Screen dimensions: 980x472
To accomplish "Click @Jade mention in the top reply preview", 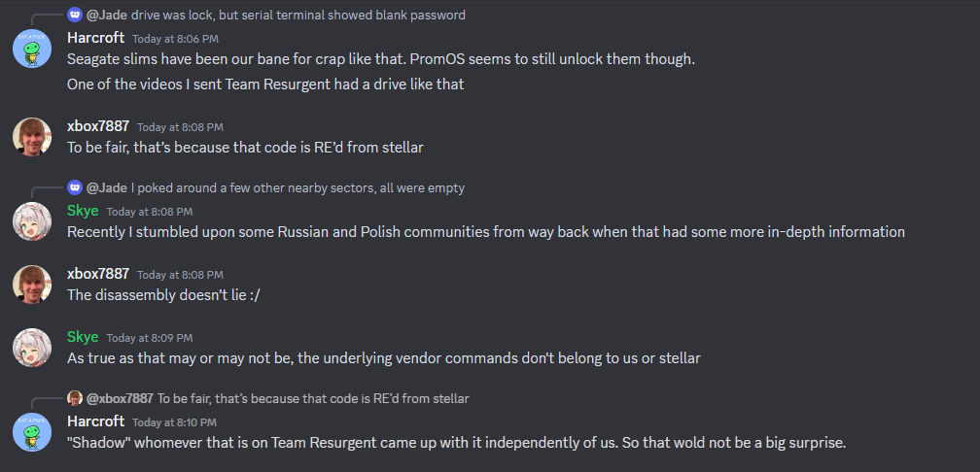I will coord(107,15).
